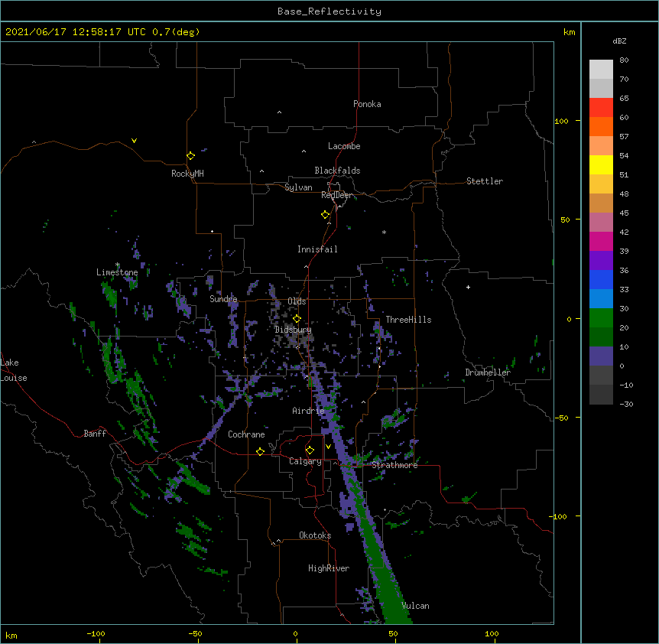Click the Stettler city label

click(485, 181)
